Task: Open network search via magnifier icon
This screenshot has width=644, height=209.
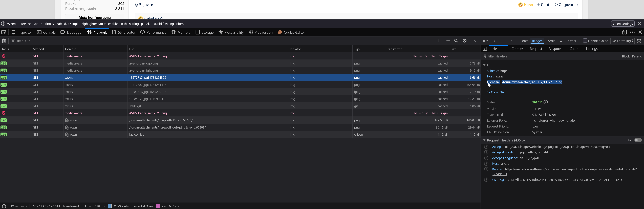Action: [x=456, y=41]
